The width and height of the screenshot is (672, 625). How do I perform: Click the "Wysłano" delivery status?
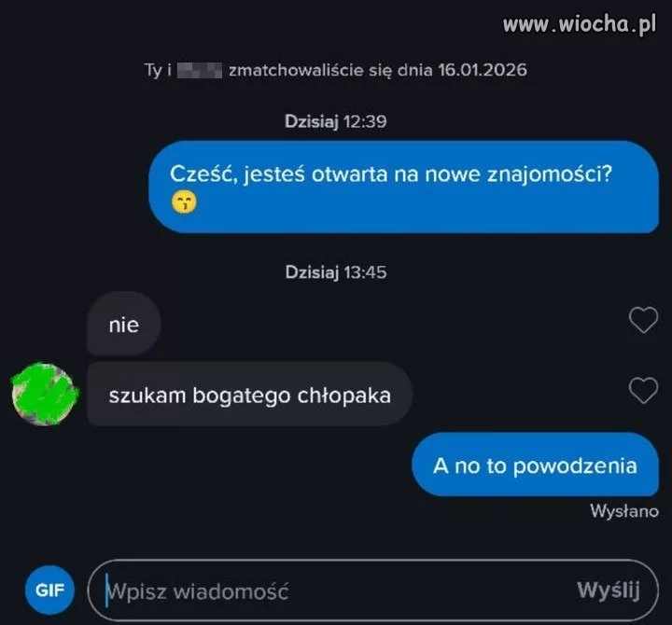coord(624,511)
